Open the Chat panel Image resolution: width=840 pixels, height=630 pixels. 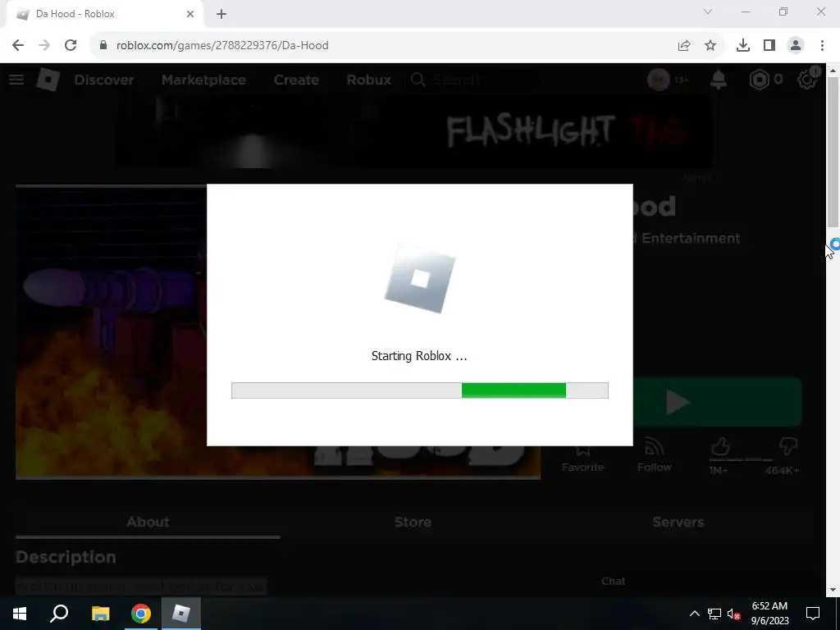pos(613,582)
